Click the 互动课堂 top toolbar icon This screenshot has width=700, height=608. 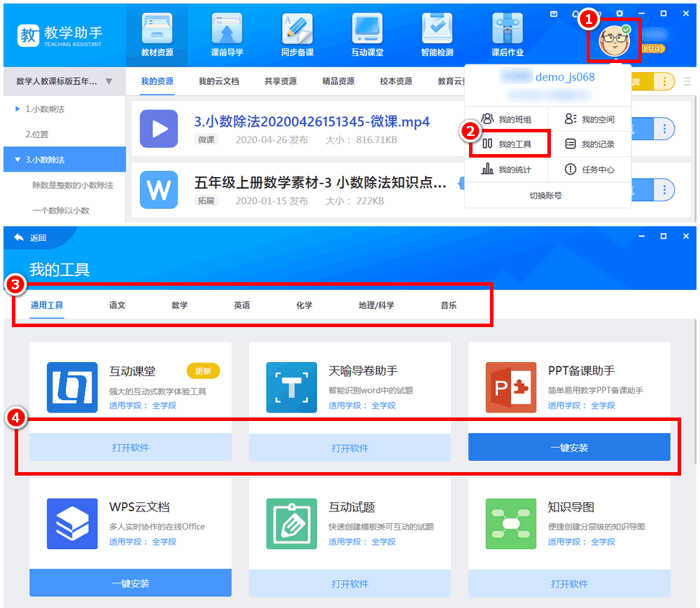coord(367,29)
